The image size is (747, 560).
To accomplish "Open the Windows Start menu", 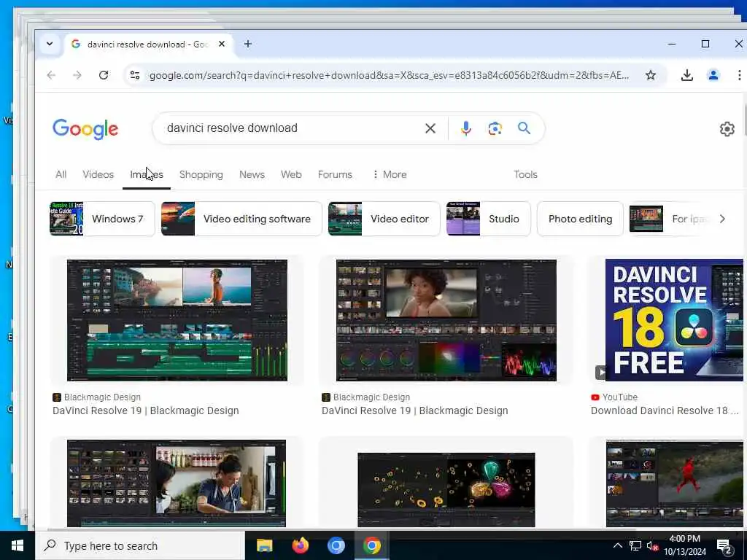I will [x=18, y=545].
